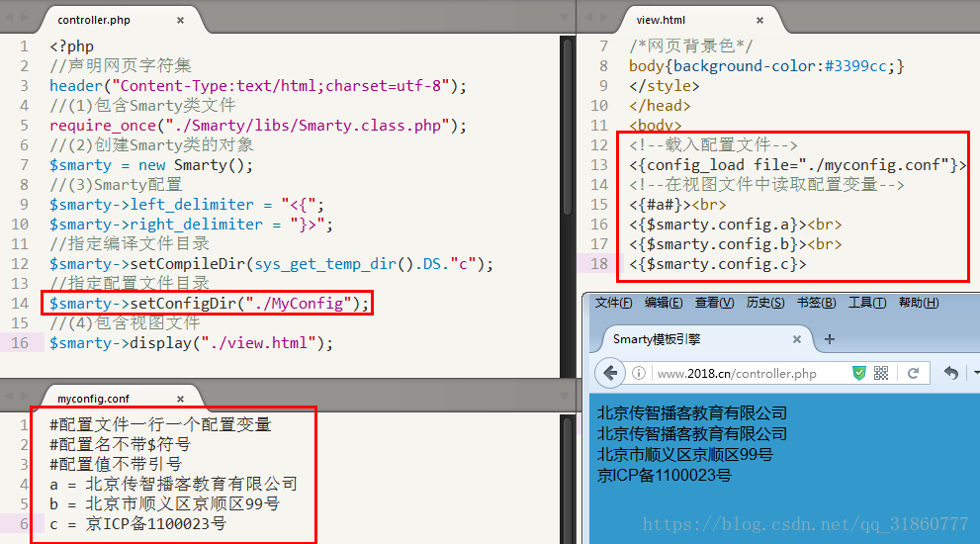The height and width of the screenshot is (544, 980).
Task: Click the <{$smarty.config.a}><br> line
Action: pos(736,224)
